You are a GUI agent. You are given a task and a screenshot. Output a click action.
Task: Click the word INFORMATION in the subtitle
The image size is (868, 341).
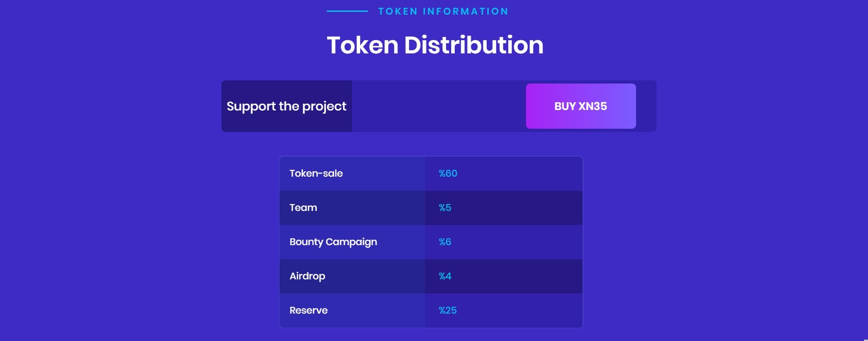pos(465,11)
